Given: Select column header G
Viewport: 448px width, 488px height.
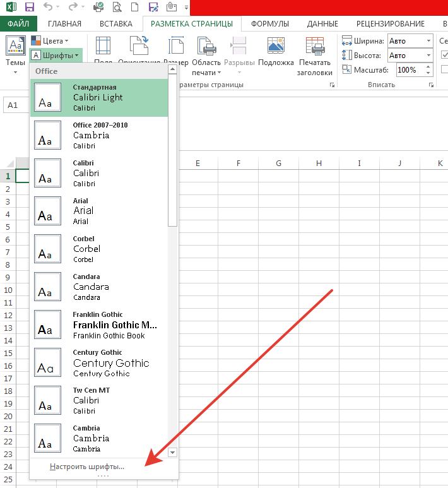Looking at the screenshot, I should 278,163.
